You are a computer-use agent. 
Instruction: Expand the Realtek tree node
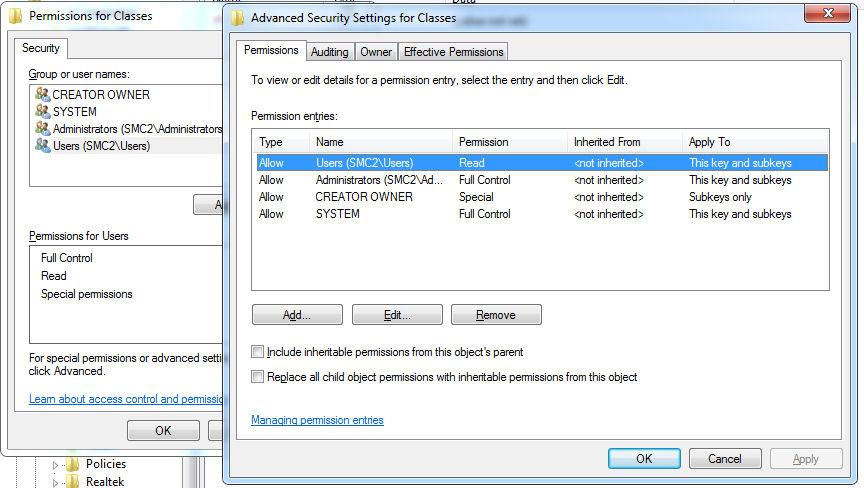click(56, 482)
